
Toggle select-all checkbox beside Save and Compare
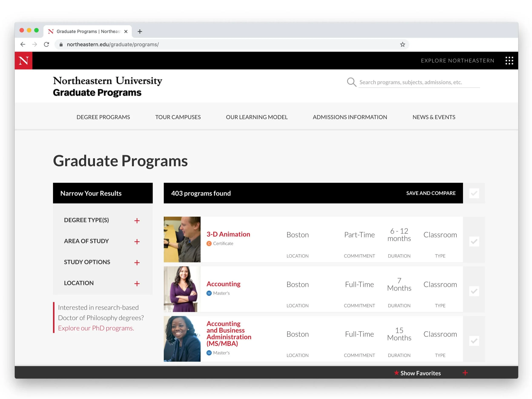[474, 193]
